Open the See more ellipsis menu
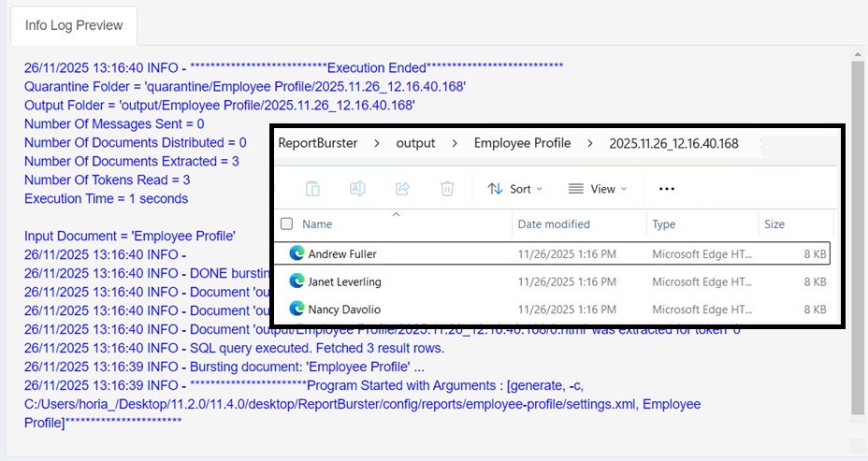The image size is (868, 461). point(667,189)
